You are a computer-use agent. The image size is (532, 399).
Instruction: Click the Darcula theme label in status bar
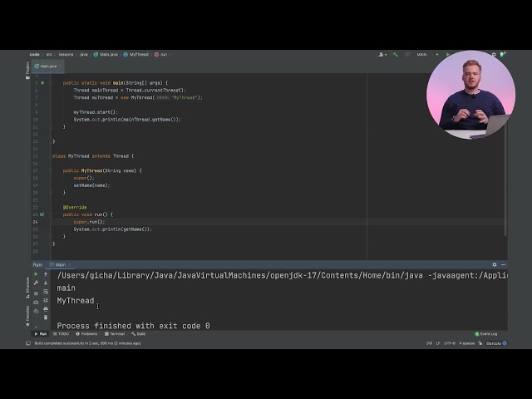494,343
